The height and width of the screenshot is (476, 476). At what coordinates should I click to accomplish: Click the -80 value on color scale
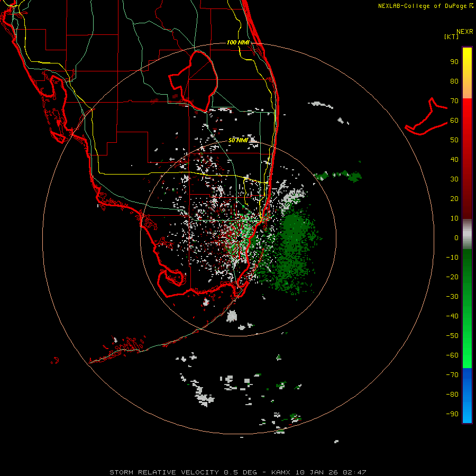tap(452, 395)
